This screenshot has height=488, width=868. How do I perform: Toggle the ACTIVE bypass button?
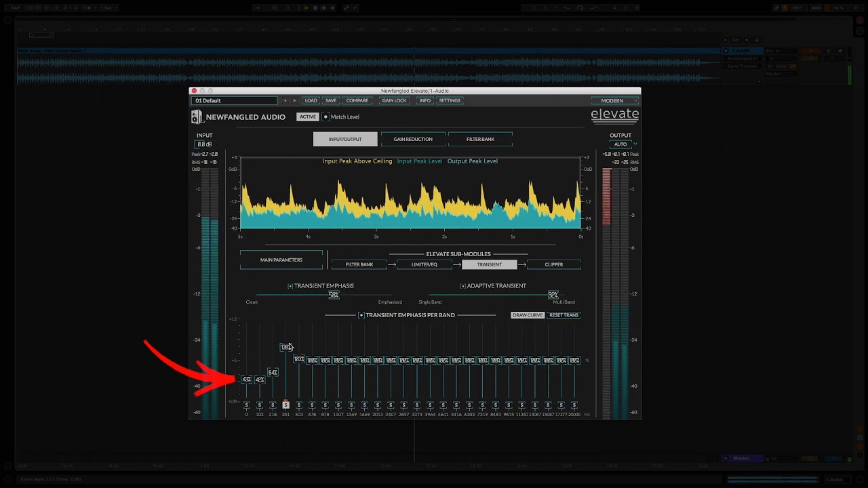[x=308, y=117]
